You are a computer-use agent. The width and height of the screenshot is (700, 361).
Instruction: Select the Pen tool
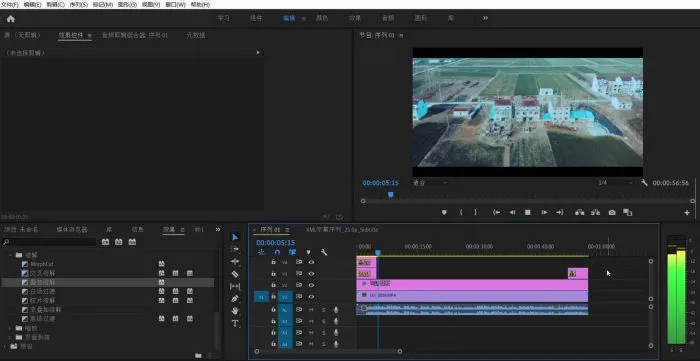click(x=235, y=299)
